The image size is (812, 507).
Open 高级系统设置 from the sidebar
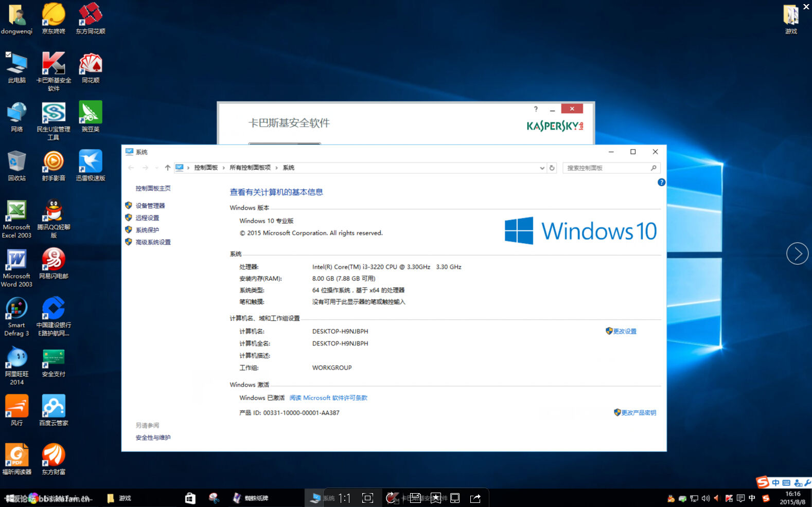click(x=153, y=242)
